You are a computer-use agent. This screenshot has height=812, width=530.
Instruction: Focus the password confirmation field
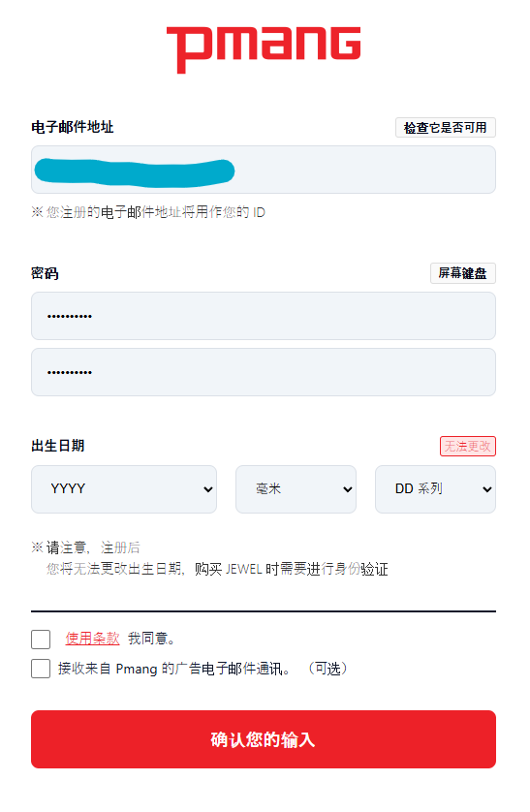coord(264,372)
